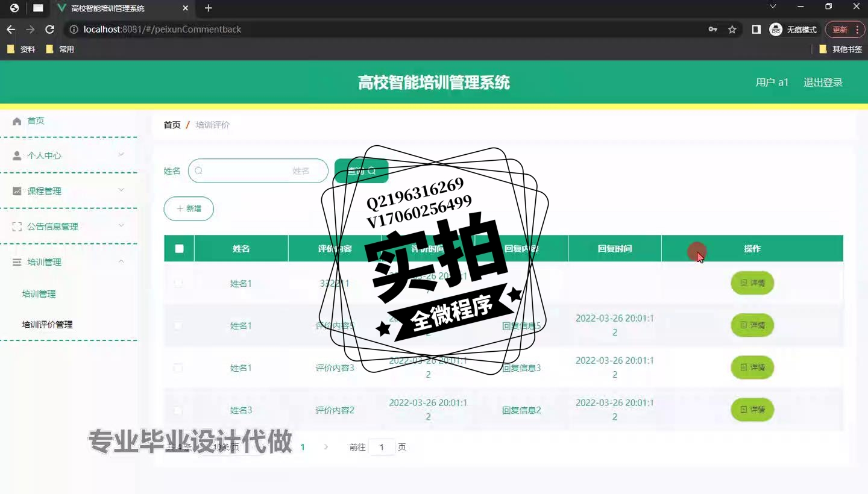Click 培训评价 in the breadcrumb
868x494 pixels.
(x=213, y=125)
